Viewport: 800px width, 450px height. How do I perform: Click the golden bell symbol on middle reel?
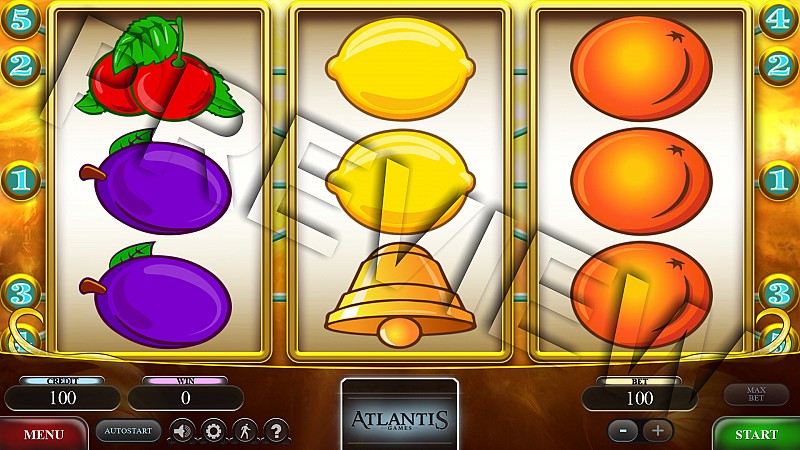[x=400, y=294]
